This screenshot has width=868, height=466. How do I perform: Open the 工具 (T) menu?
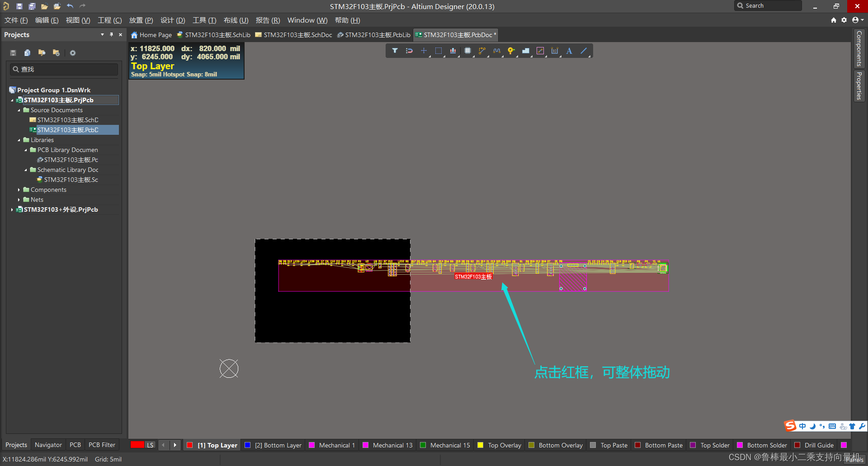tap(204, 20)
